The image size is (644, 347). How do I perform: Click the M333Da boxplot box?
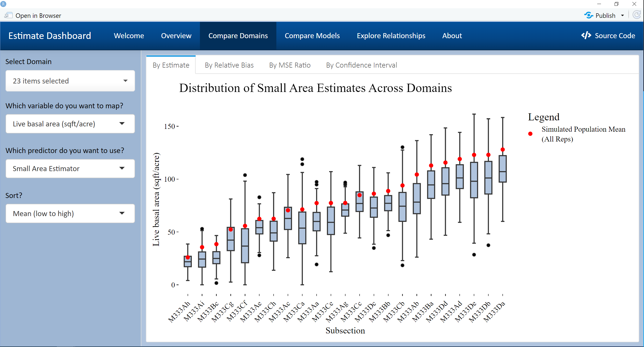click(x=502, y=169)
